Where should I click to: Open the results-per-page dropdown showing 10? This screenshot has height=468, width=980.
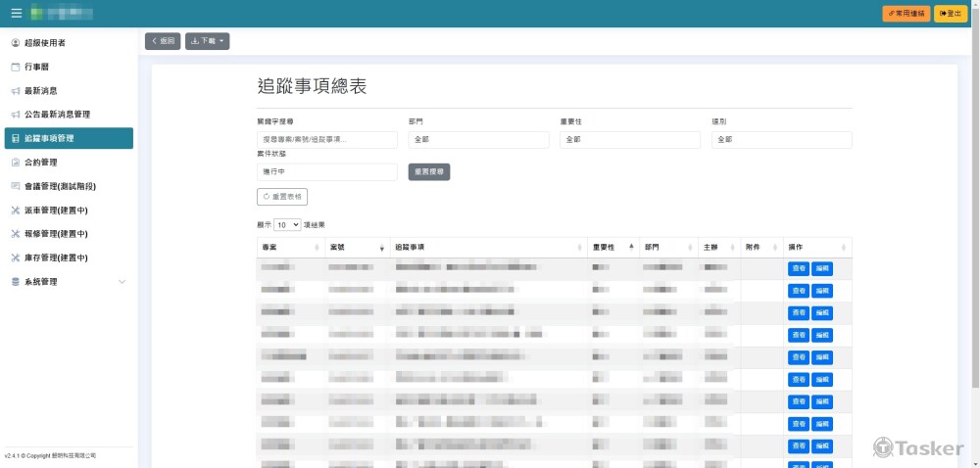tap(287, 224)
